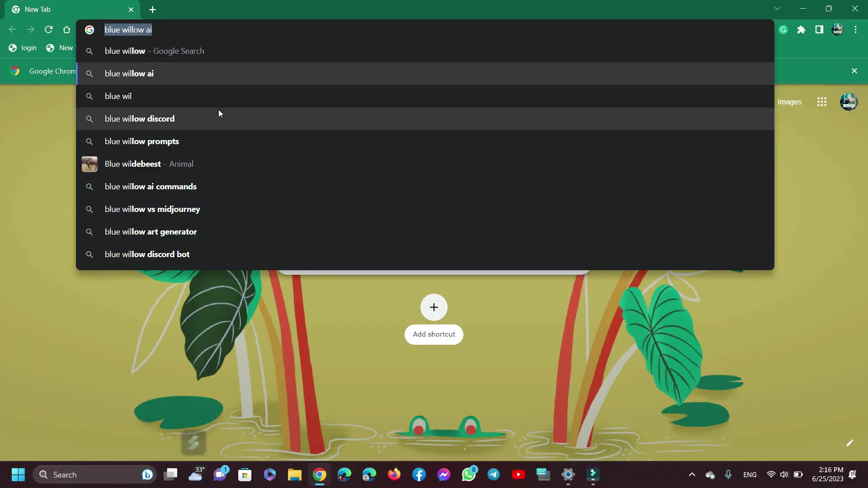
Task: Toggle the Chrome side panel icon
Action: click(819, 30)
